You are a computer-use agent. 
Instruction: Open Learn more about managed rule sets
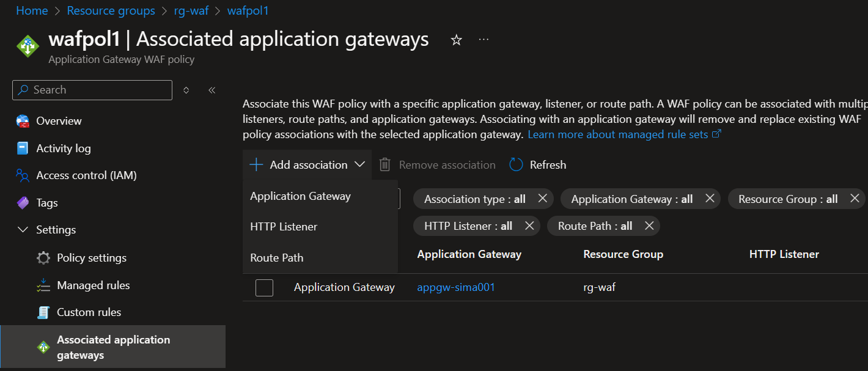point(618,134)
